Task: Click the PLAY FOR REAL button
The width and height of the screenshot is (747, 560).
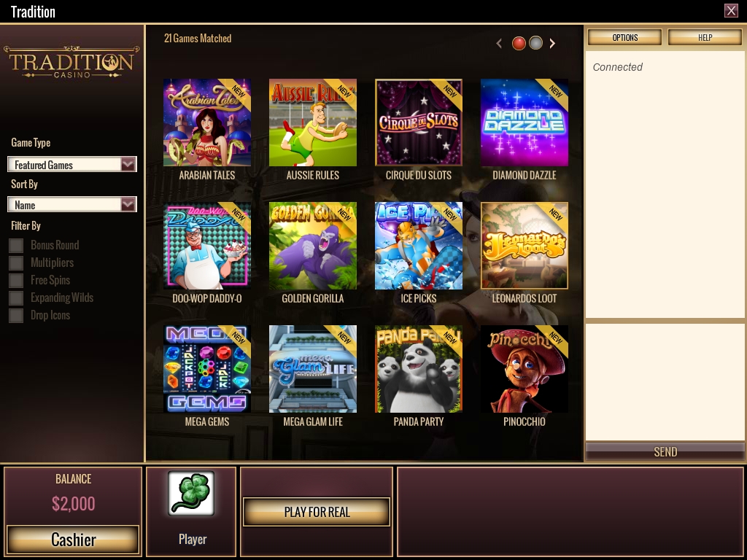Action: click(x=317, y=512)
